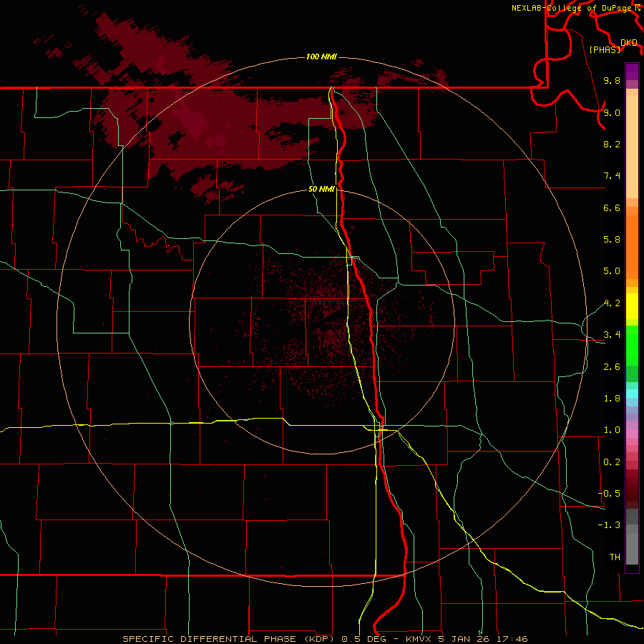Screen dimensions: 644x644
Task: Click the "5.0" scale value
Action: coord(612,271)
